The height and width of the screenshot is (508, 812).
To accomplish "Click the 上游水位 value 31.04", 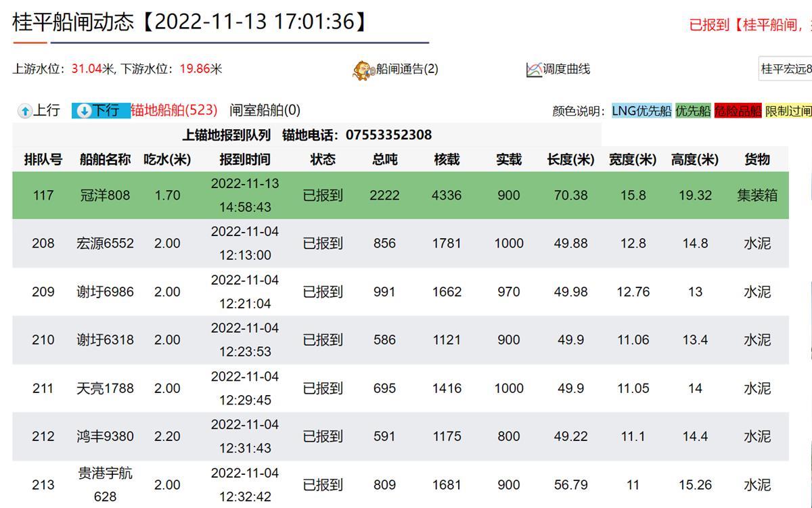I will pyautogui.click(x=86, y=69).
